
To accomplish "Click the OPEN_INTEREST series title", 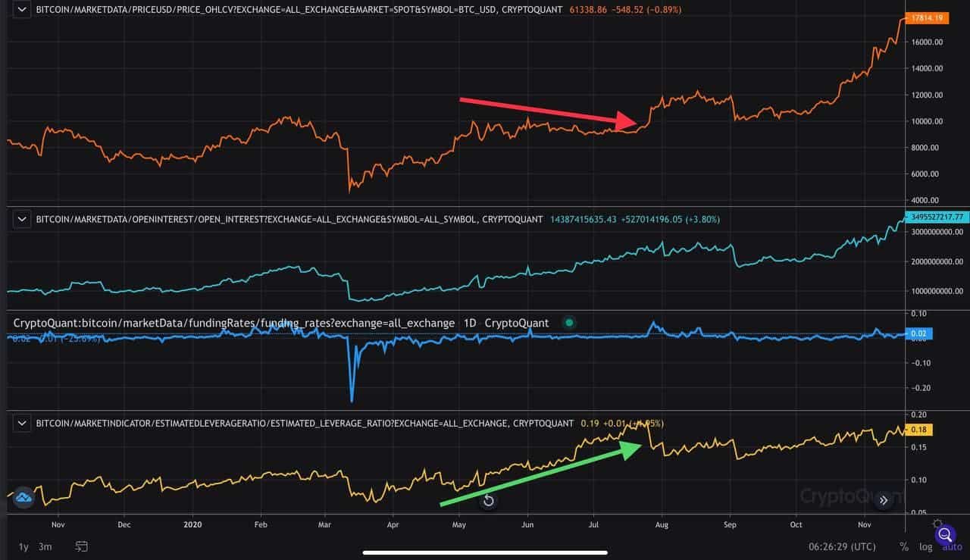I will coord(289,219).
